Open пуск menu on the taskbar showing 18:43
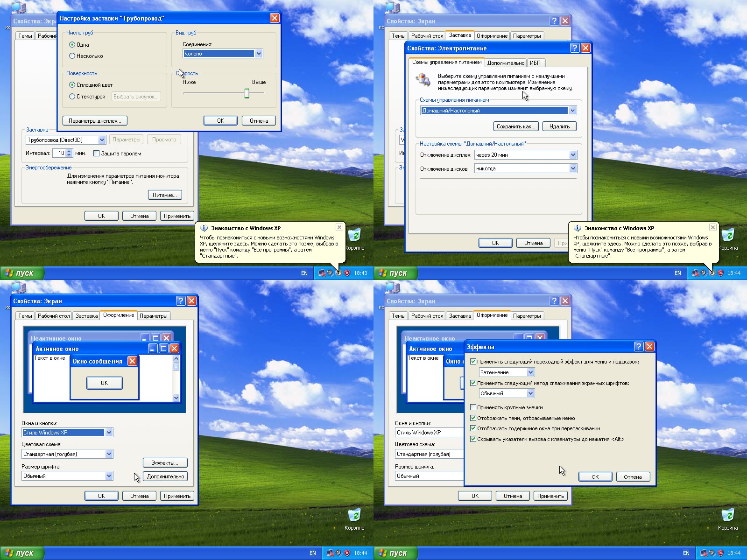This screenshot has height=560, width=747. (22, 273)
